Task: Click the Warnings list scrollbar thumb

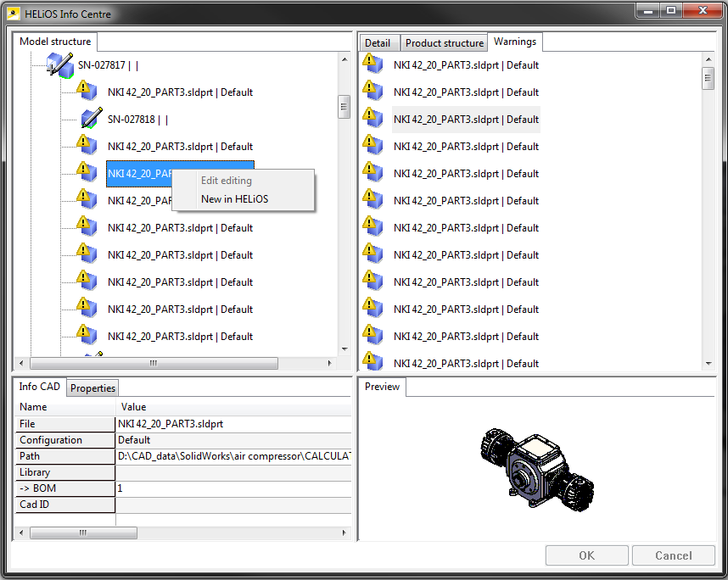Action: (x=708, y=78)
